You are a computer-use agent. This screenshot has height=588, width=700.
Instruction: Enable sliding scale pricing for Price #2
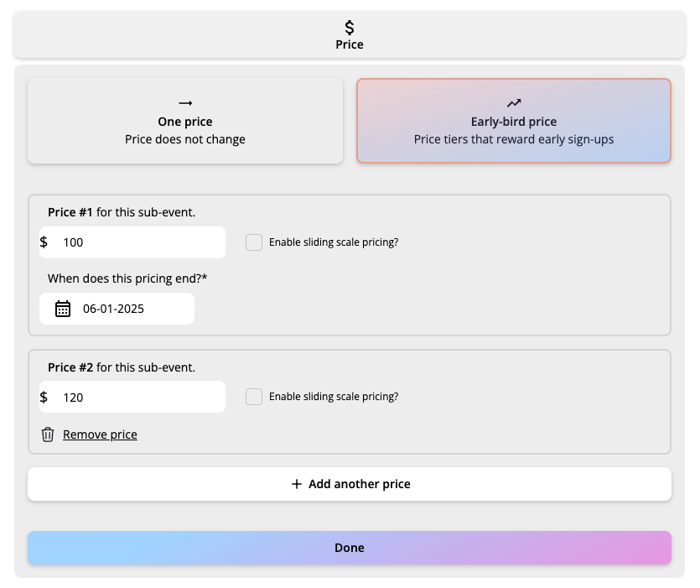tap(254, 397)
